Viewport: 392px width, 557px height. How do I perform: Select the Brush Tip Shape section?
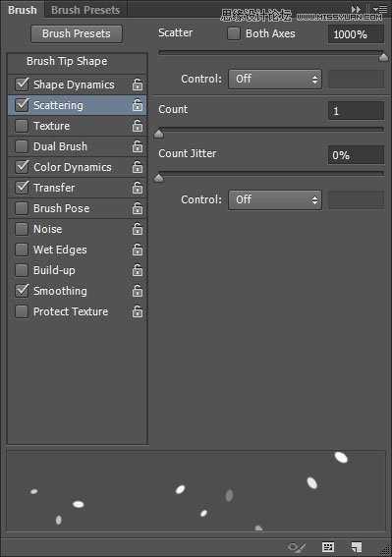point(67,61)
